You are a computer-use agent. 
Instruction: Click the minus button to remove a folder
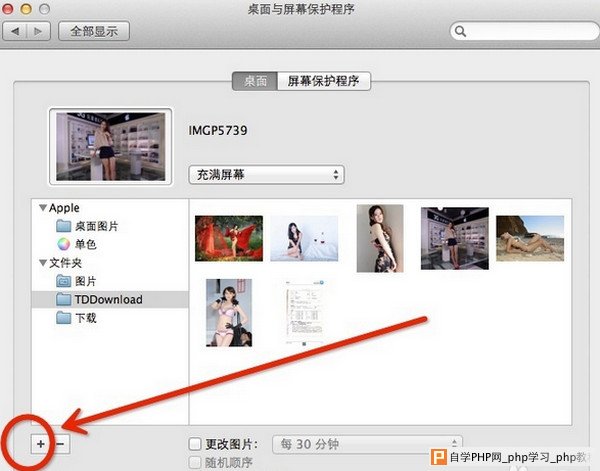point(60,444)
